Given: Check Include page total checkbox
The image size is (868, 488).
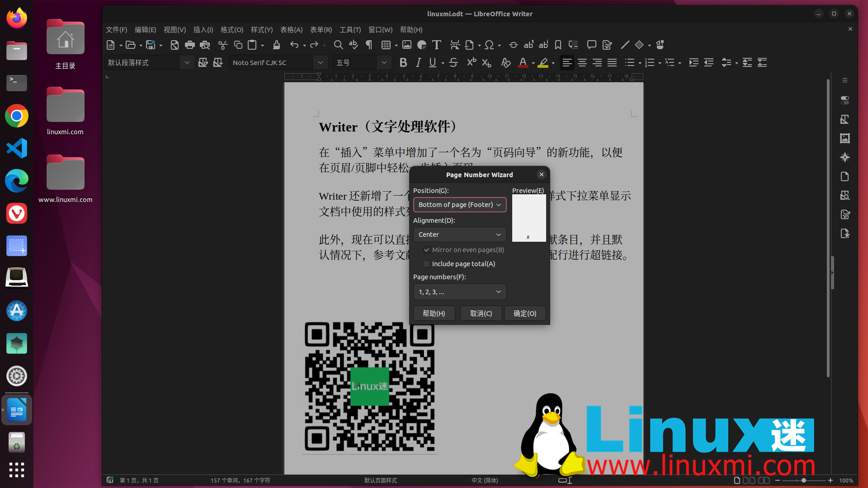Looking at the screenshot, I should [426, 264].
